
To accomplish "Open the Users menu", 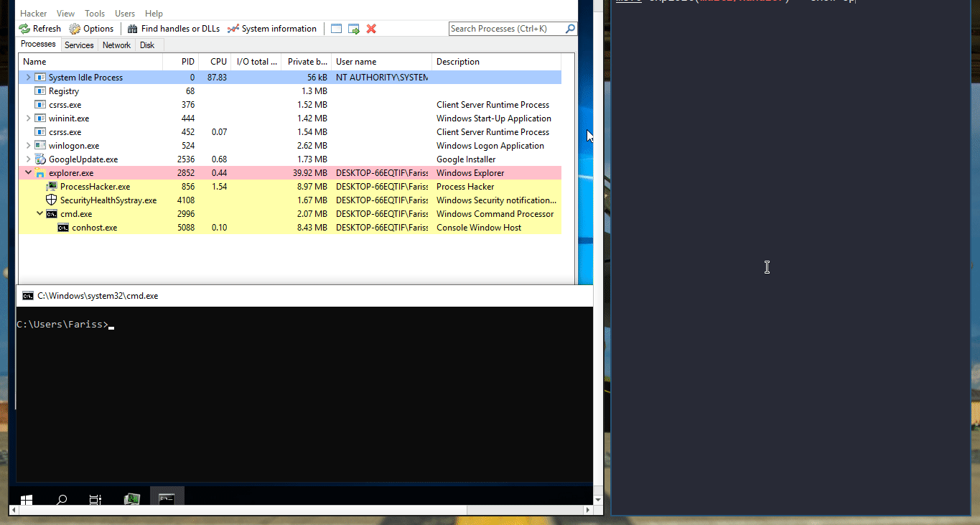I will click(x=125, y=14).
